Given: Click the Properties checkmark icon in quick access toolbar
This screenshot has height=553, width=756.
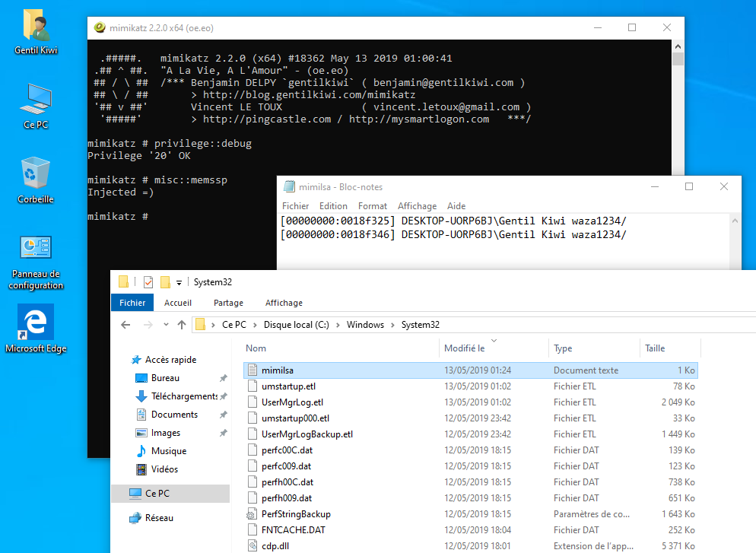Looking at the screenshot, I should pyautogui.click(x=148, y=282).
